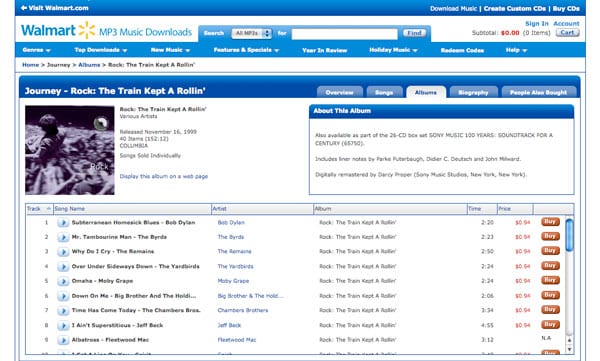Open Download Music link
This screenshot has height=361, width=600.
pyautogui.click(x=453, y=8)
